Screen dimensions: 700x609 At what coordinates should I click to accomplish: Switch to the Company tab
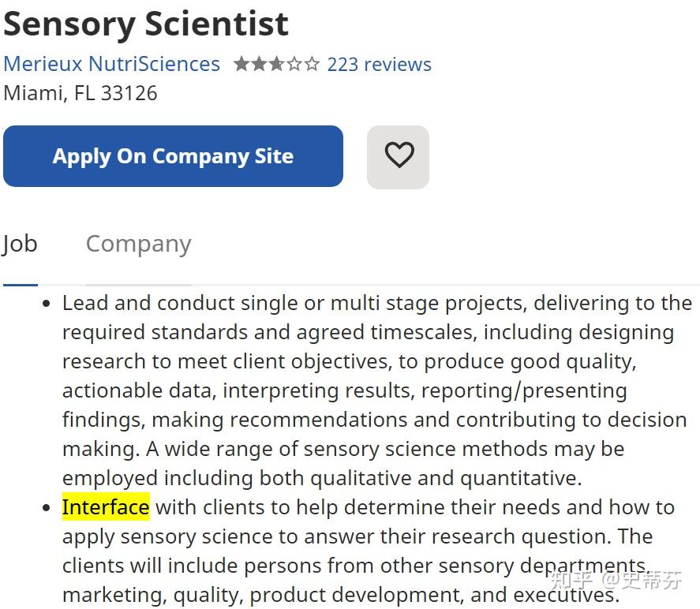(x=138, y=244)
